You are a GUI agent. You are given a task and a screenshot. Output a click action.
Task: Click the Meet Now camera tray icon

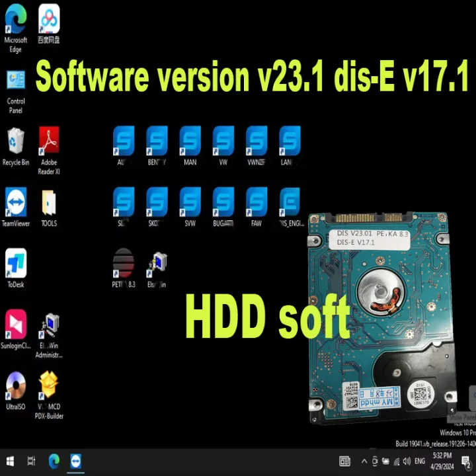click(375, 461)
